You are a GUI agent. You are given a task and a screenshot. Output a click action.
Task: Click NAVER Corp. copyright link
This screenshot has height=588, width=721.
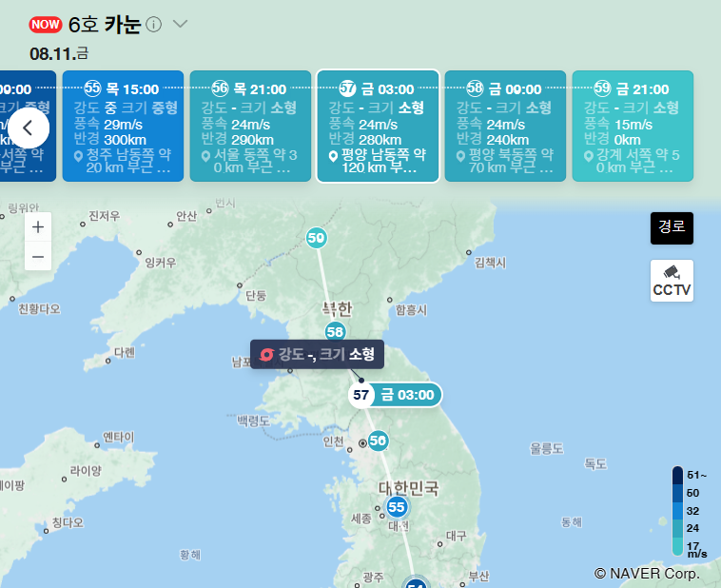[x=647, y=574]
